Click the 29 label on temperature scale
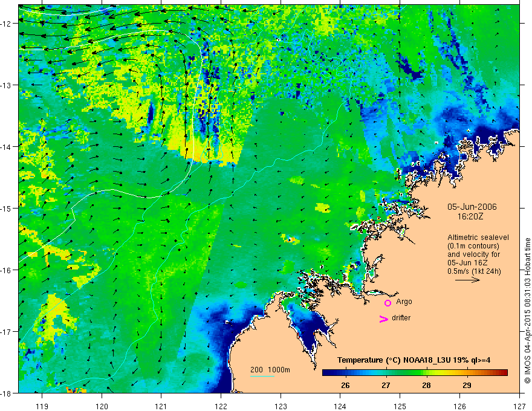Image resolution: width=532 pixels, height=411 pixels. click(467, 386)
